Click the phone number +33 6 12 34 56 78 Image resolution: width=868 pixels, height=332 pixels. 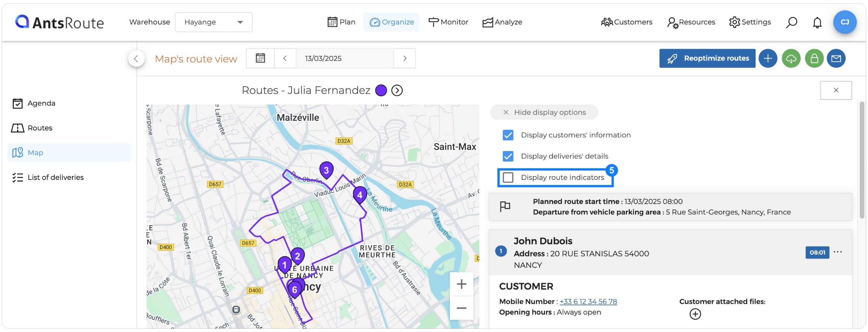(588, 301)
